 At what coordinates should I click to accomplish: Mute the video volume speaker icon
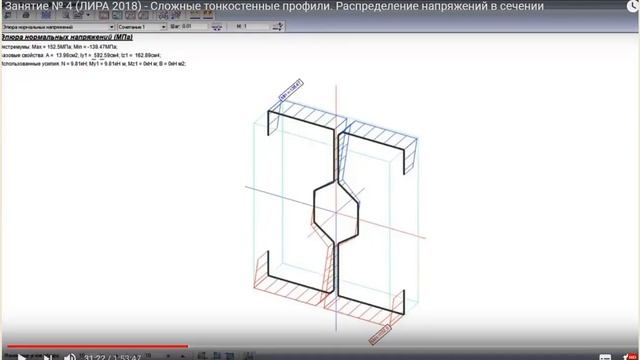coord(70,358)
